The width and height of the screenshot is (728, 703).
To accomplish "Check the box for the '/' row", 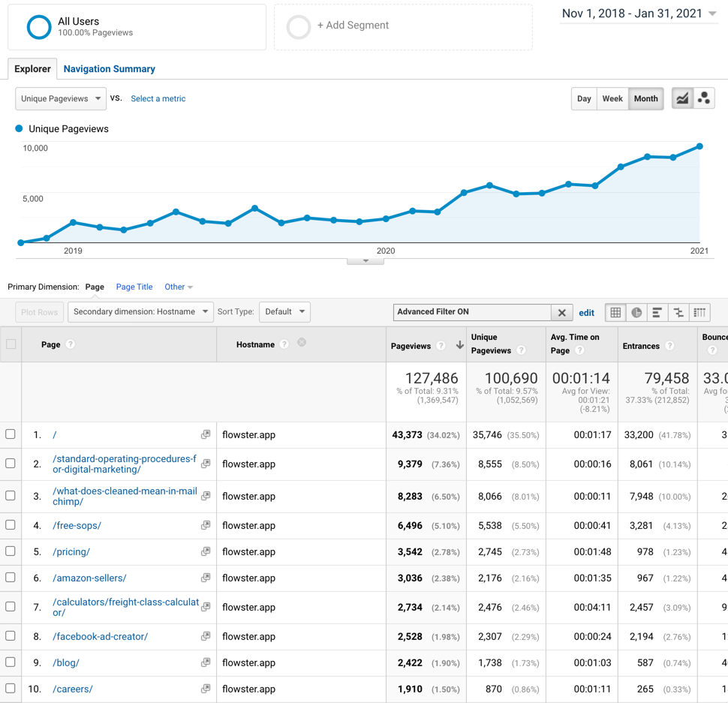I will [x=11, y=434].
